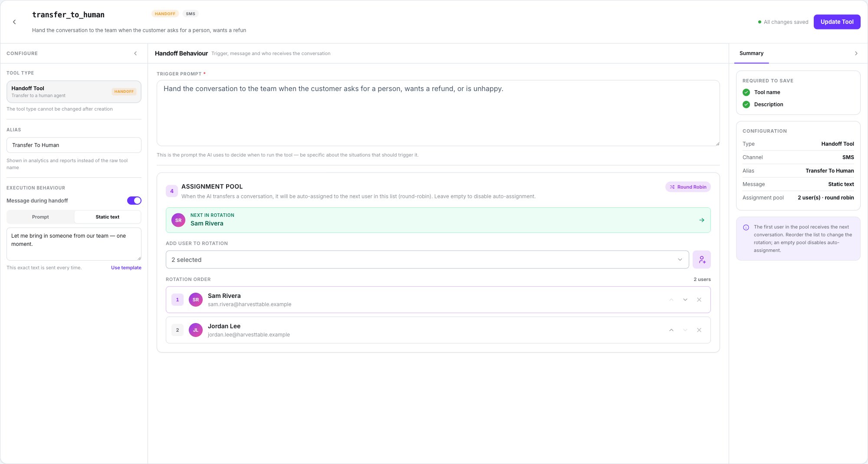Viewport: 868px width, 464px height.
Task: Click the transfer_to_human tool name
Action: click(x=68, y=15)
